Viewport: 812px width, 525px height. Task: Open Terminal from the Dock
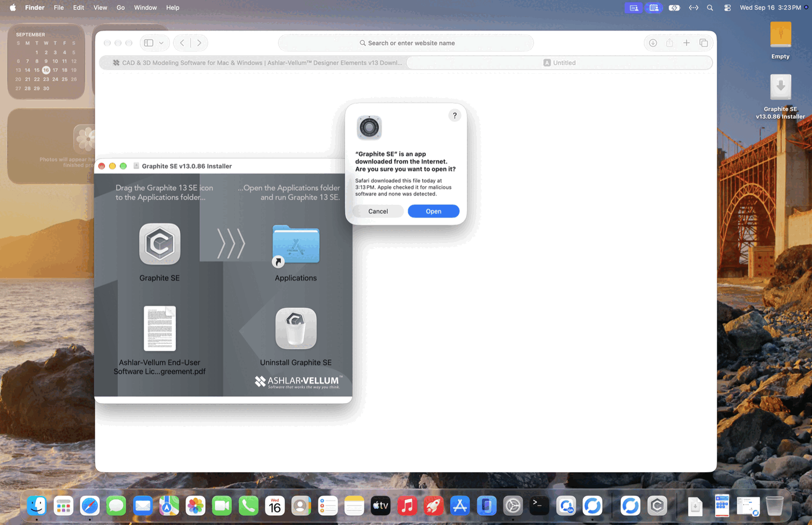coord(539,506)
